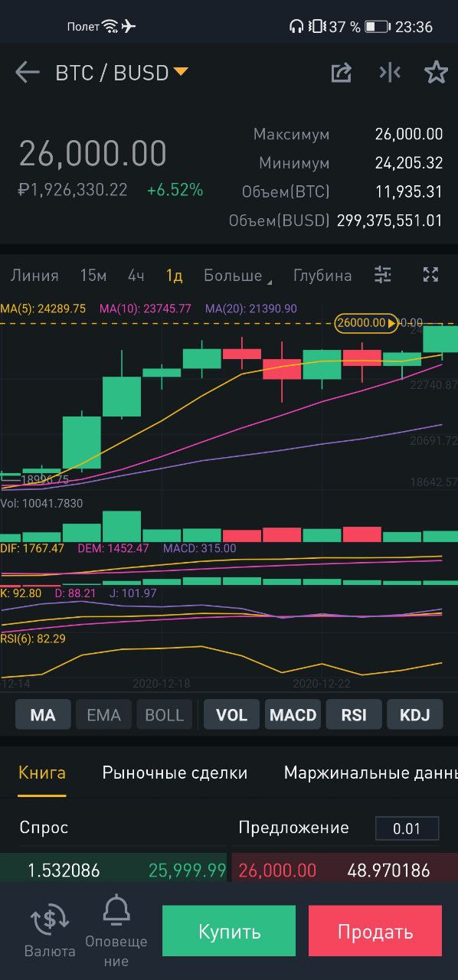Tap the vibrate mode icon in status bar
Viewport: 458px width, 980px height.
pyautogui.click(x=316, y=27)
